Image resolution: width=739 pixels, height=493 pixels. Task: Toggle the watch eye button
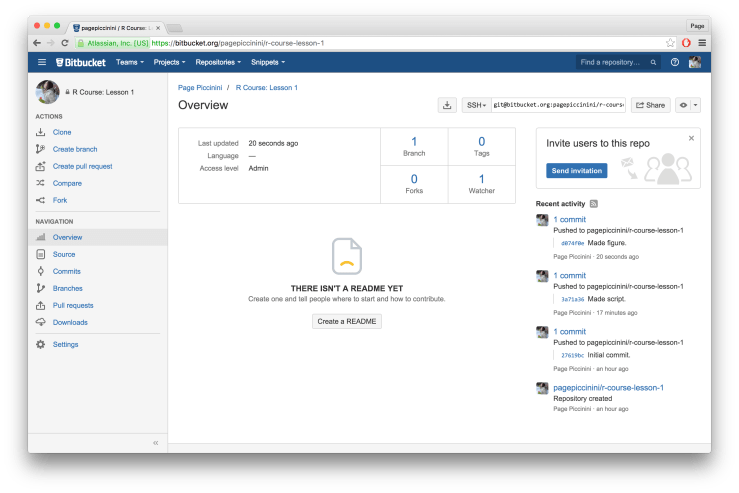[687, 105]
